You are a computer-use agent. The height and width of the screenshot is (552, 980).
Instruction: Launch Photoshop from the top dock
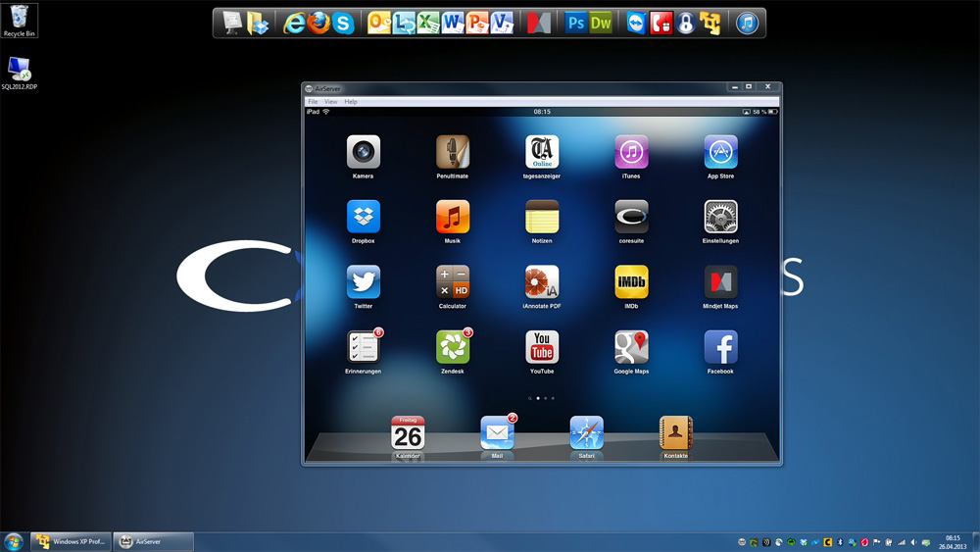pyautogui.click(x=575, y=24)
